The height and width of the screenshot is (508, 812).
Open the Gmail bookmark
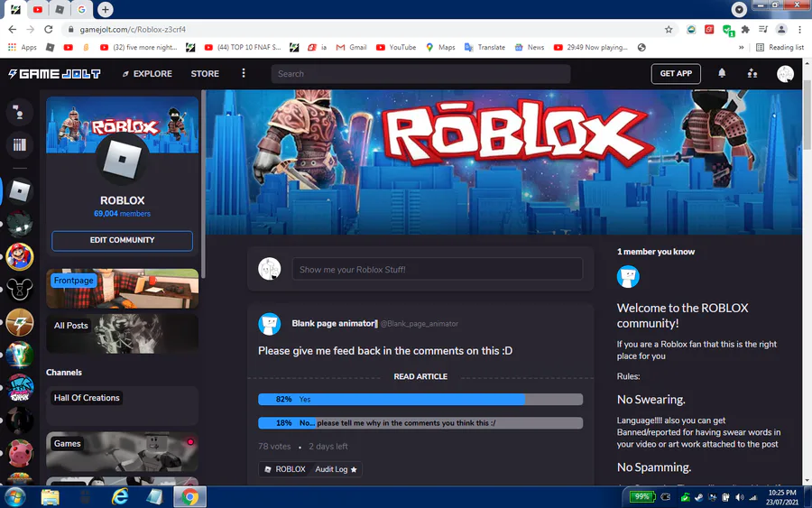351,47
